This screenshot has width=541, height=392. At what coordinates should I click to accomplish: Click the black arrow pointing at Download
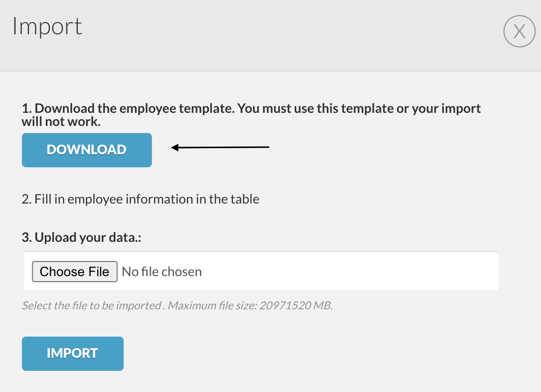click(220, 147)
